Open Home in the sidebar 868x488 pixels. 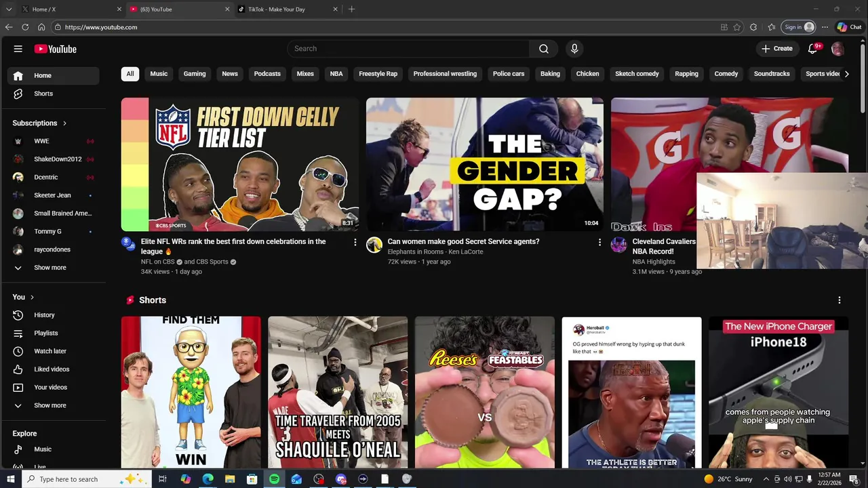point(53,75)
